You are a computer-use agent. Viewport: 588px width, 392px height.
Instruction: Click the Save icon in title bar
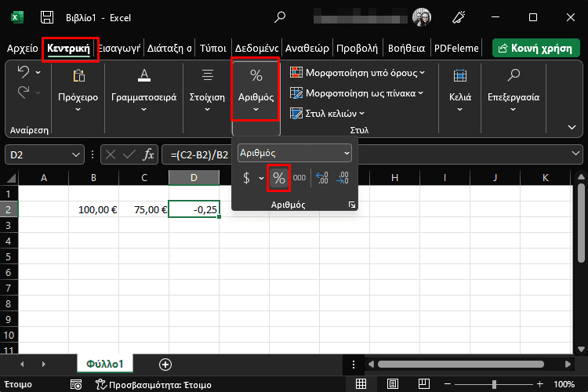pos(47,17)
